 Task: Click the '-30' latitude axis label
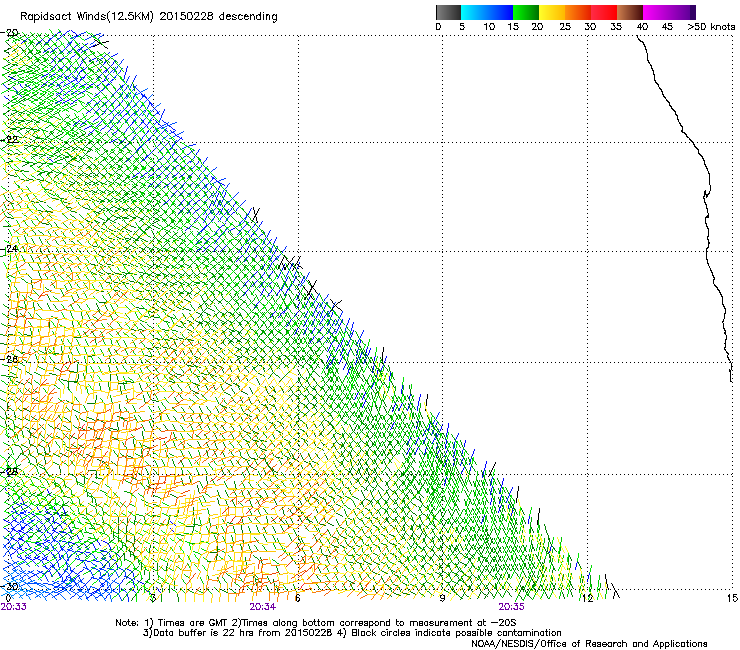[10, 586]
